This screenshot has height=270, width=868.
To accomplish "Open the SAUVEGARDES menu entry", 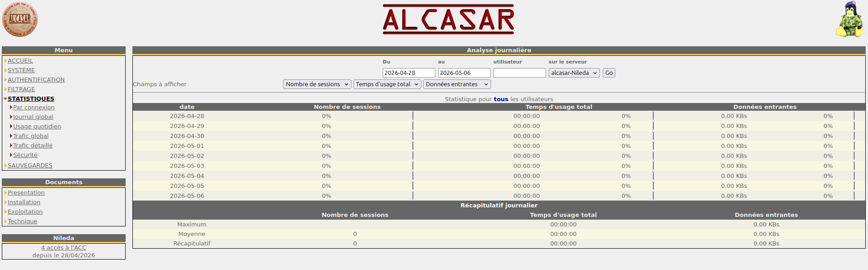I will [30, 166].
